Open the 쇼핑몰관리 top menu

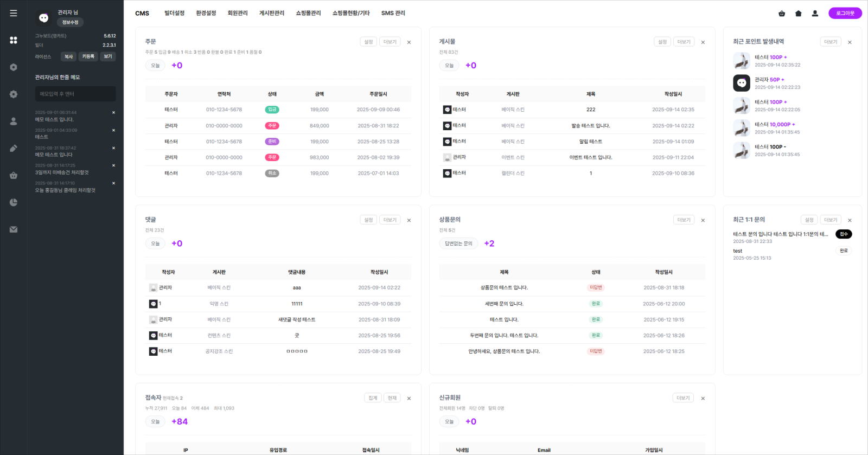click(x=308, y=13)
